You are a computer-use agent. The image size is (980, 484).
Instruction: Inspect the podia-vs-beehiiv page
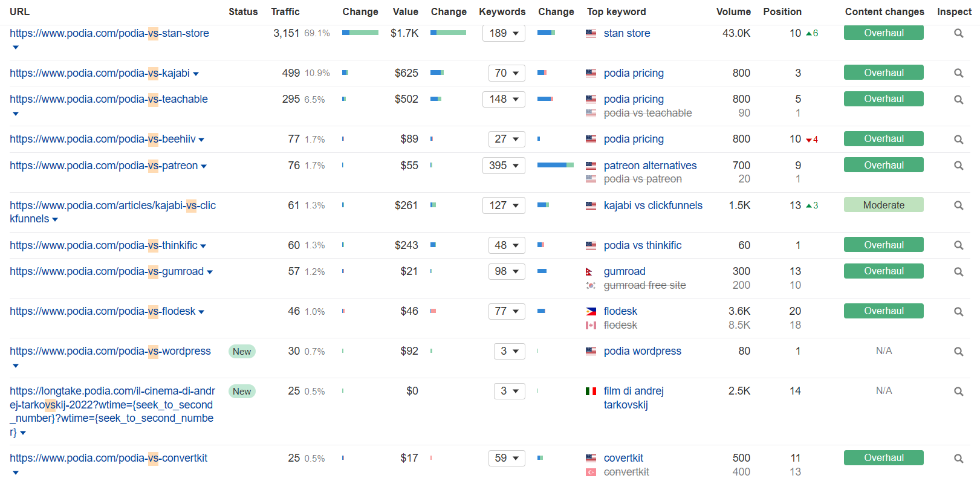coord(958,139)
